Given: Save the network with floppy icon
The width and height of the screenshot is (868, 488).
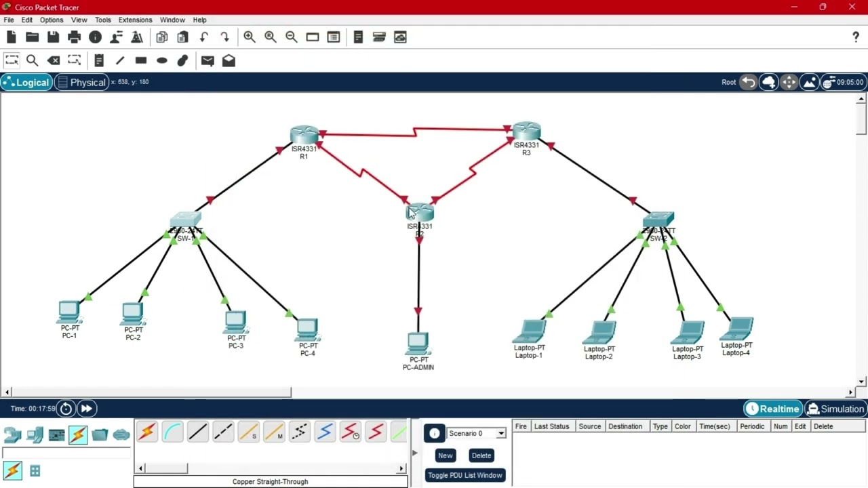Looking at the screenshot, I should pyautogui.click(x=53, y=37).
